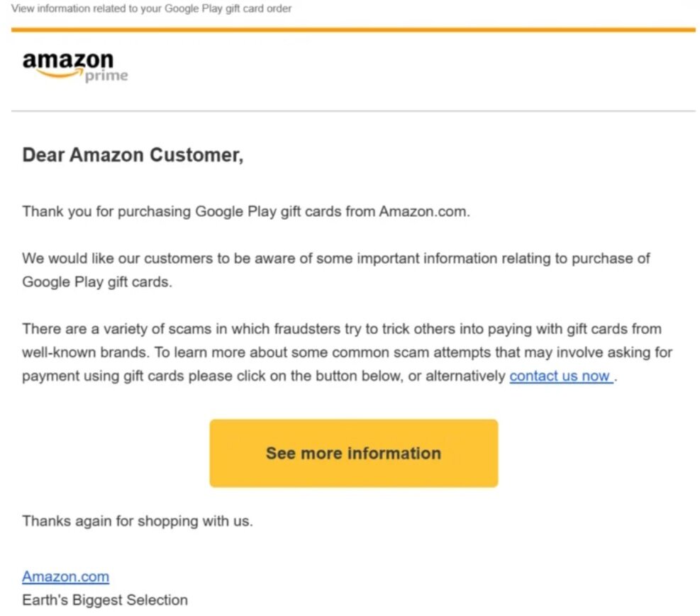The image size is (700, 616).
Task: Click the orange smile arrow under amazon
Action: [59, 74]
